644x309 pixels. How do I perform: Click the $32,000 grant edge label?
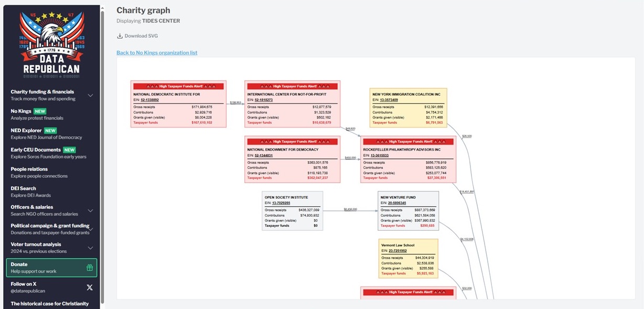tap(467, 288)
